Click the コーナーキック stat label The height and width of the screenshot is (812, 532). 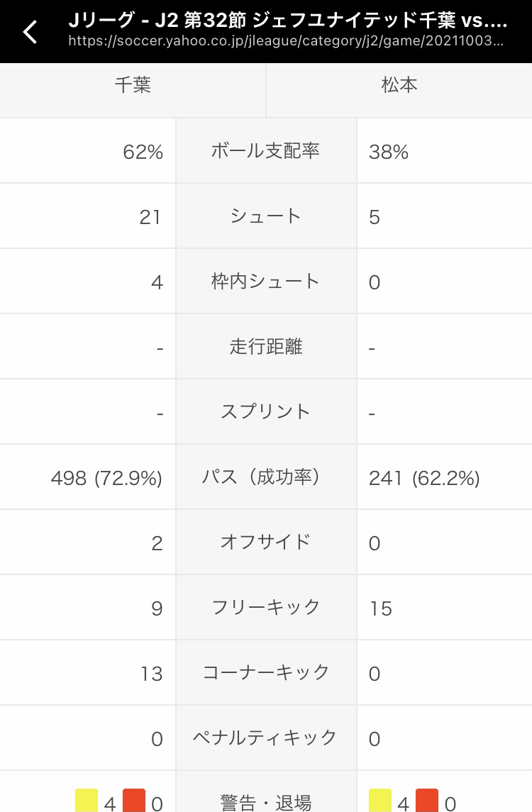click(x=266, y=673)
